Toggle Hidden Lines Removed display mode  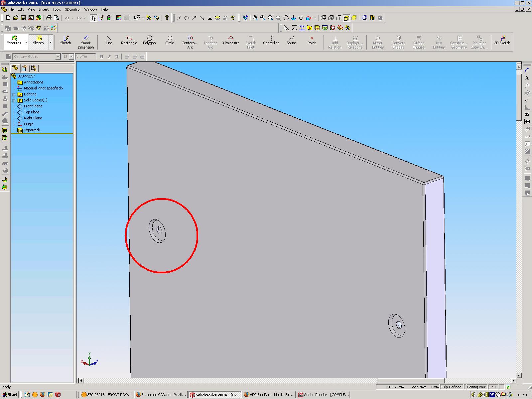click(339, 18)
